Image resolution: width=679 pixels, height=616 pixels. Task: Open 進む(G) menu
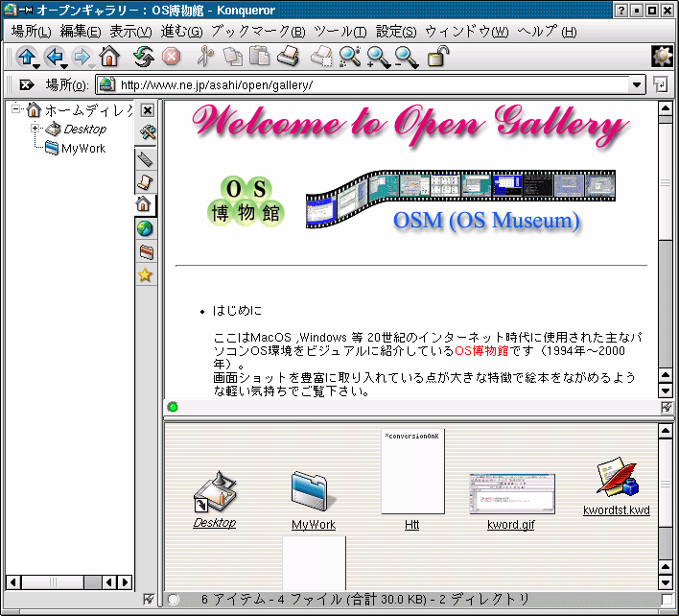tap(181, 32)
